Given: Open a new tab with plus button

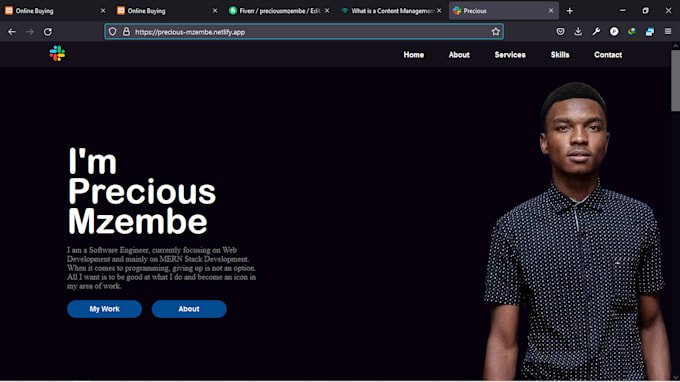Looking at the screenshot, I should point(570,11).
